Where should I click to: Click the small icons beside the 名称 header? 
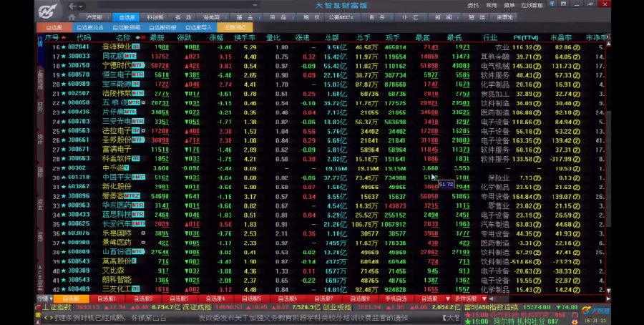[x=140, y=38]
